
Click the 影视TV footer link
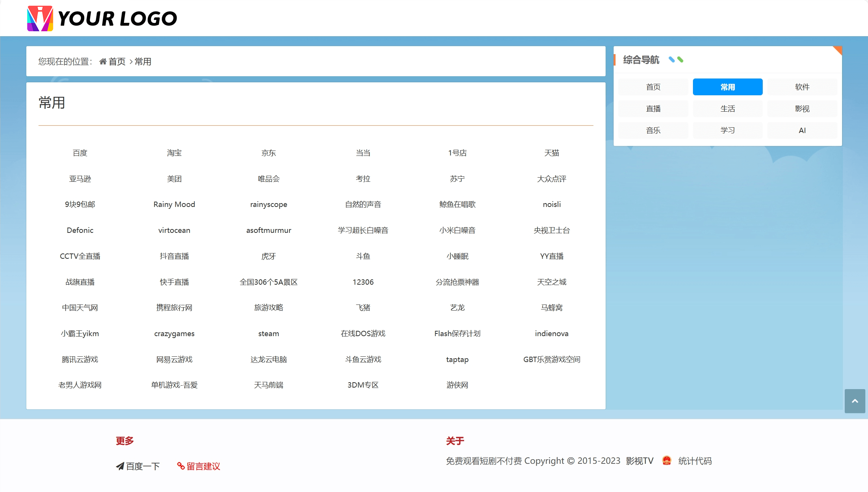[x=640, y=461]
